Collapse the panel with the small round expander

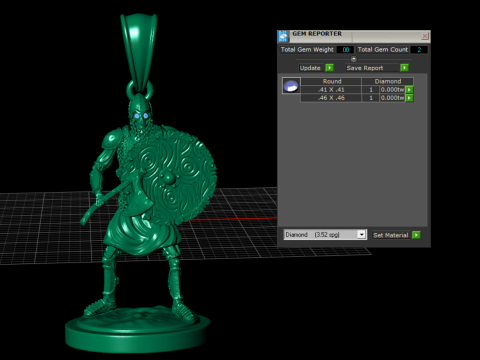point(354,59)
